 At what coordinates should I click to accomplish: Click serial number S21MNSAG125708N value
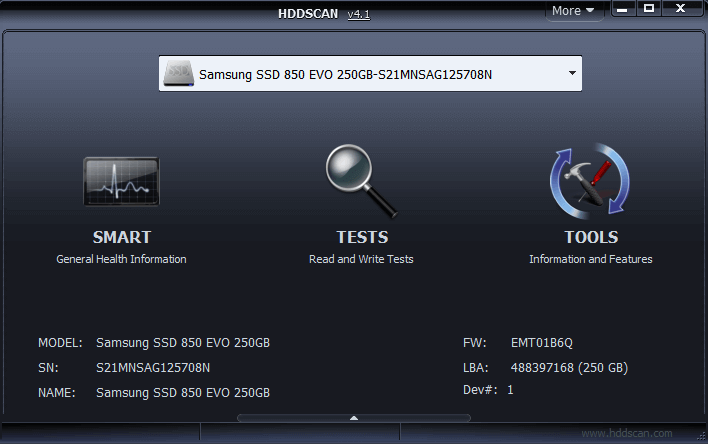[x=153, y=368]
